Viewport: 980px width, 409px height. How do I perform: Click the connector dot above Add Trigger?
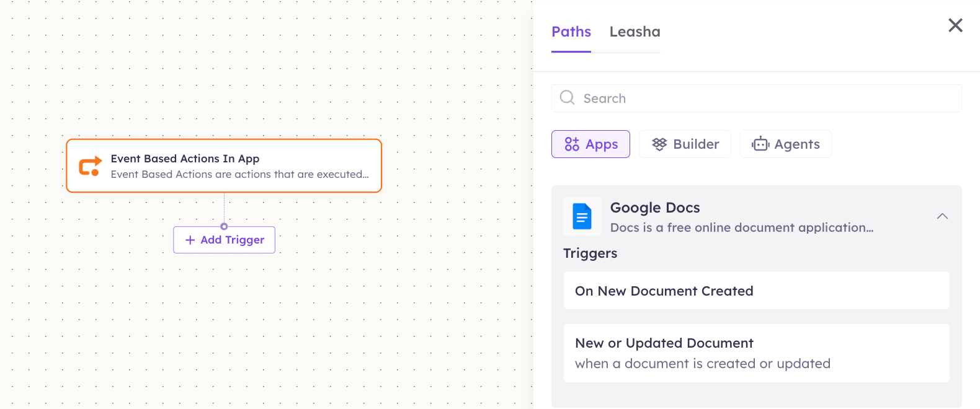[224, 226]
